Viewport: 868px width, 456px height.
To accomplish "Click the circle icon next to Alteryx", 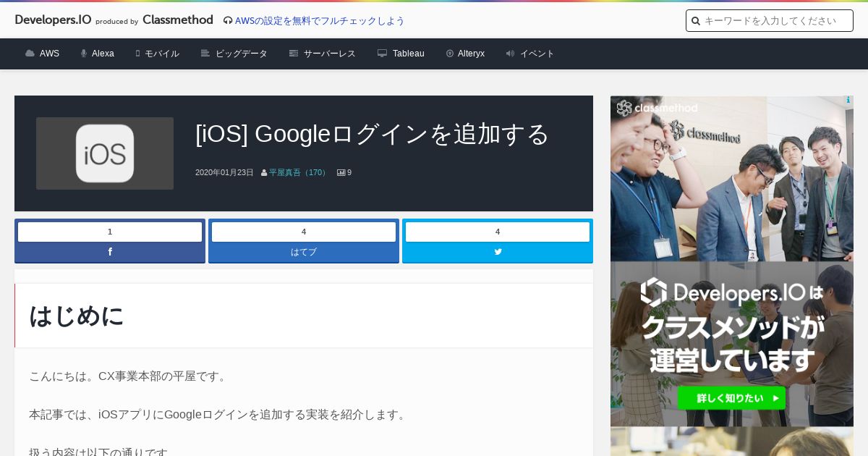I will pyautogui.click(x=450, y=54).
